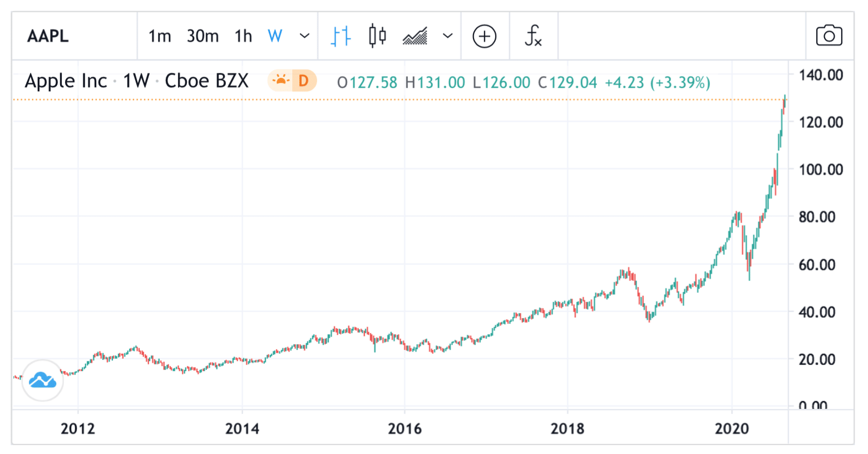Open the Compare plus icon
The height and width of the screenshot is (454, 868).
[484, 36]
